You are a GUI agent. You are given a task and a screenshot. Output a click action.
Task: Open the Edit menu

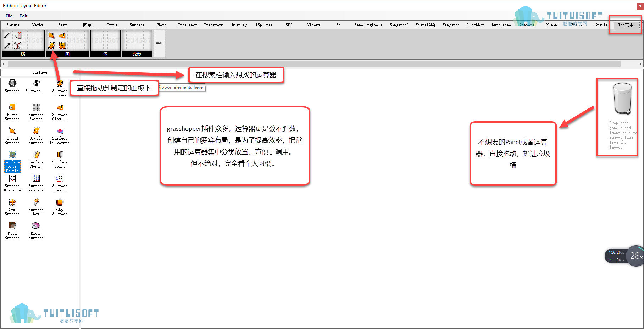pos(23,16)
